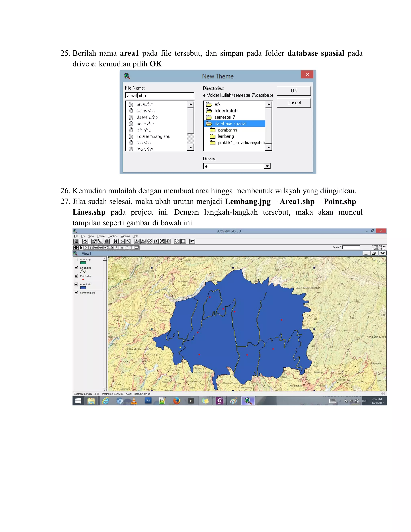Click the Zoom to Previous Extent icon

tap(168, 241)
